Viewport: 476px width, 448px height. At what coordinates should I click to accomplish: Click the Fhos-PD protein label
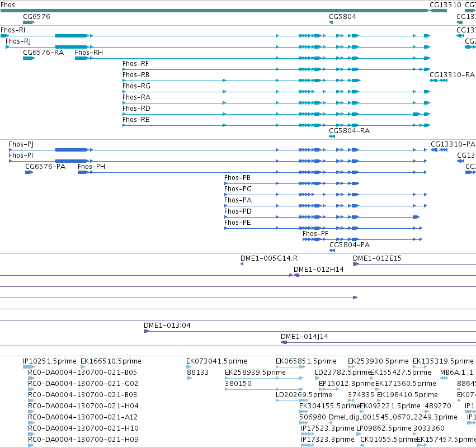(x=238, y=211)
